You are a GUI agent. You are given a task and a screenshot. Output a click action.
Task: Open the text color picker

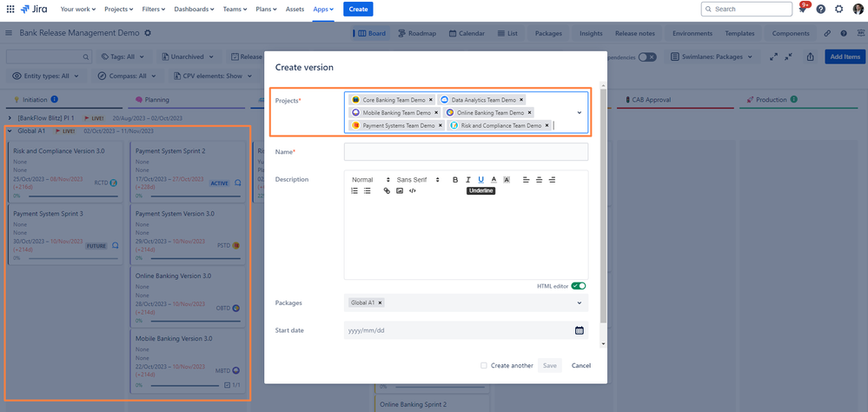click(x=494, y=179)
